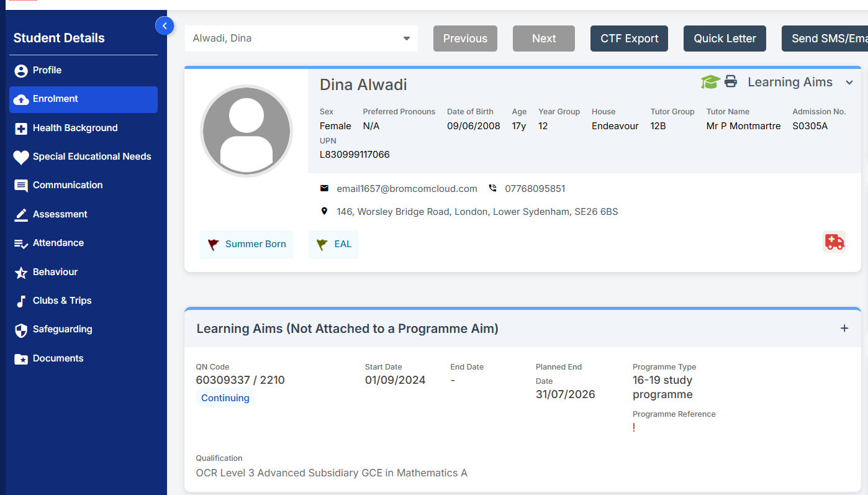Open the student name dropdown
The height and width of the screenshot is (495, 868).
(x=301, y=39)
